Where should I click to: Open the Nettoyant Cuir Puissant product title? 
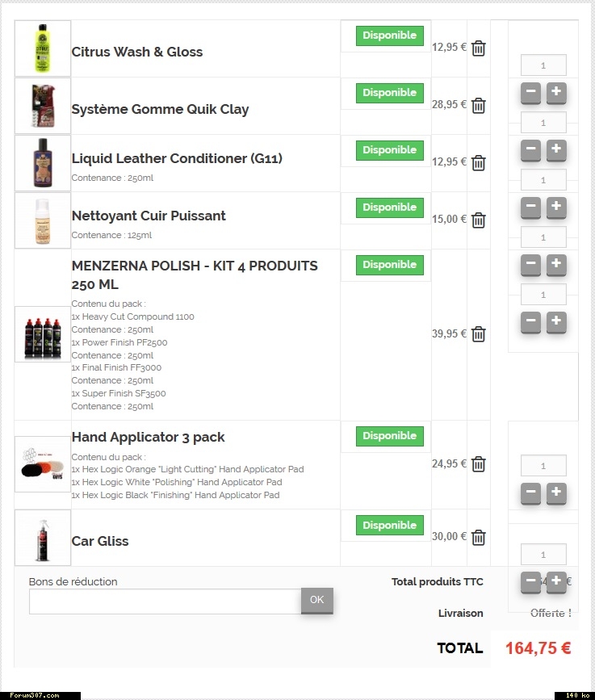coord(149,216)
